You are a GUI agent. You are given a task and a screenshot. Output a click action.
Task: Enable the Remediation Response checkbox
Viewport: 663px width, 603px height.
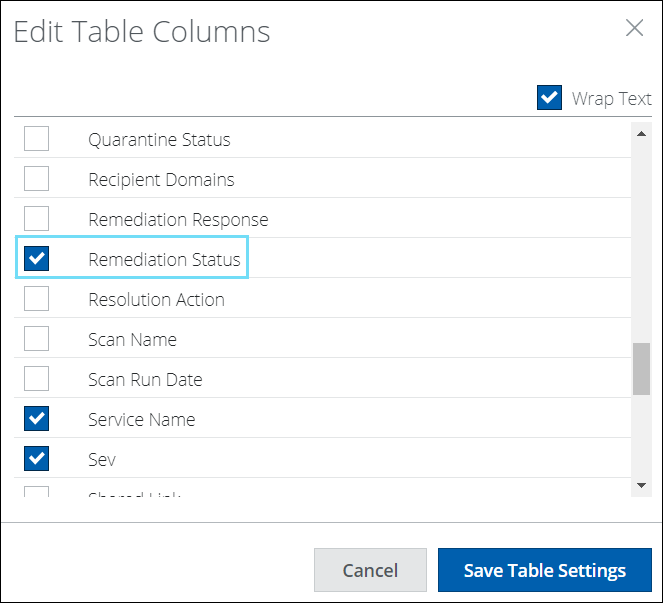pos(37,219)
